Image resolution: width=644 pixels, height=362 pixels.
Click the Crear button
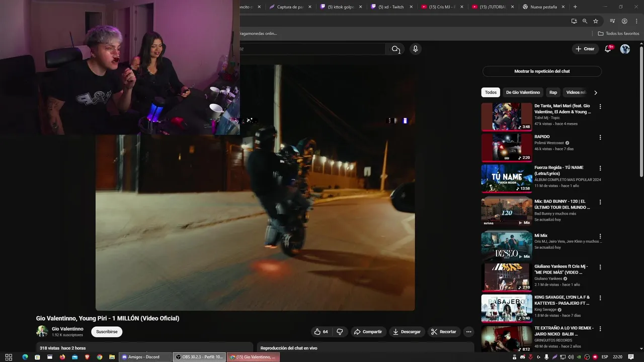point(585,49)
